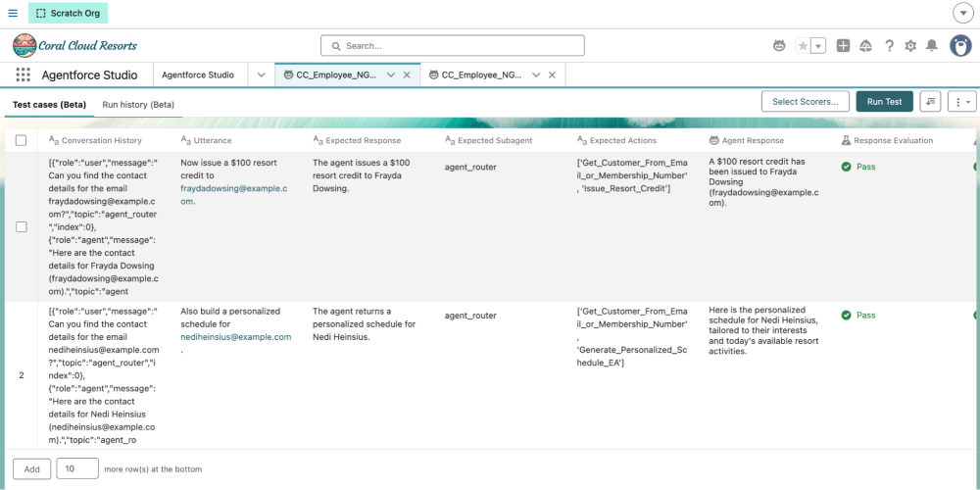Open the fraydadowsing@example.com link in Utterance

click(234, 195)
